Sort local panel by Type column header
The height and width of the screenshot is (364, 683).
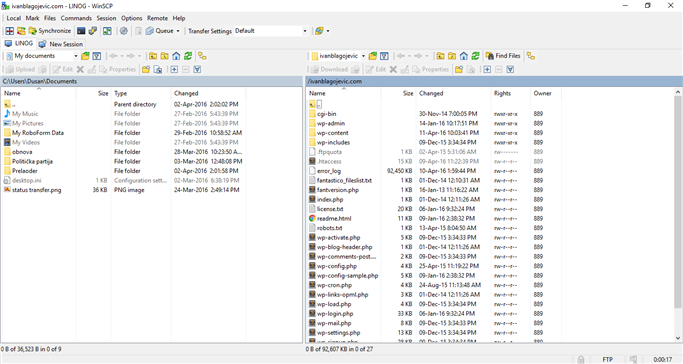141,93
